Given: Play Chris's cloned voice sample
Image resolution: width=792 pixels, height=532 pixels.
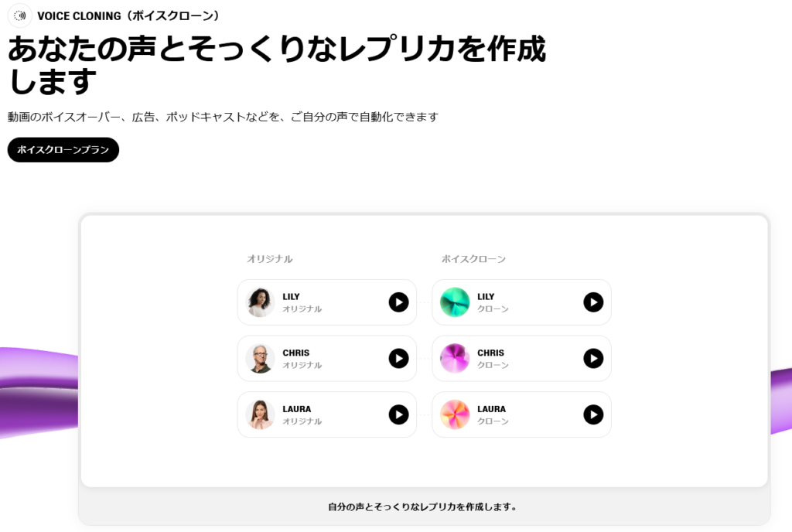Looking at the screenshot, I should (593, 358).
